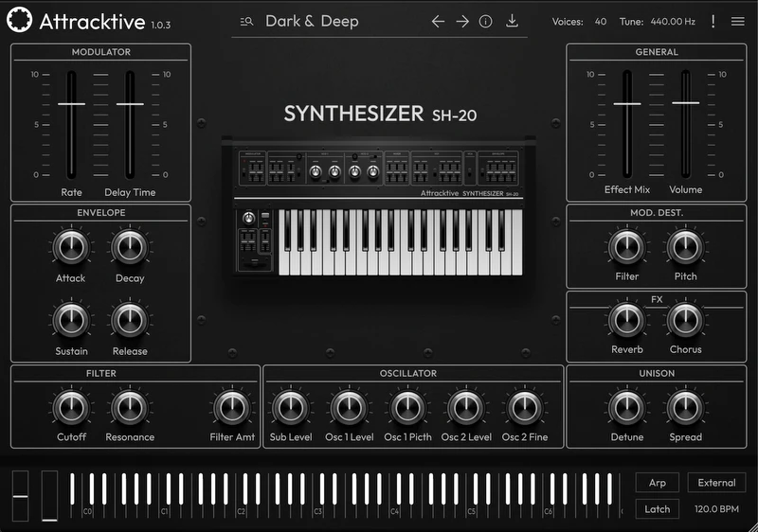The width and height of the screenshot is (758, 532).
Task: Click the Attack knob in Envelope
Action: point(71,247)
